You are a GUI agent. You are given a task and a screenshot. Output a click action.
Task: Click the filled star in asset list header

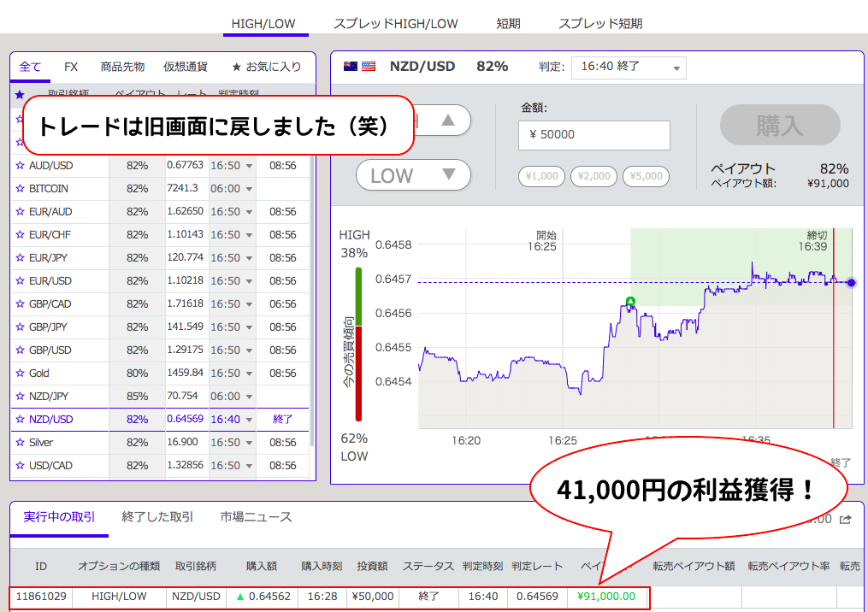20,95
